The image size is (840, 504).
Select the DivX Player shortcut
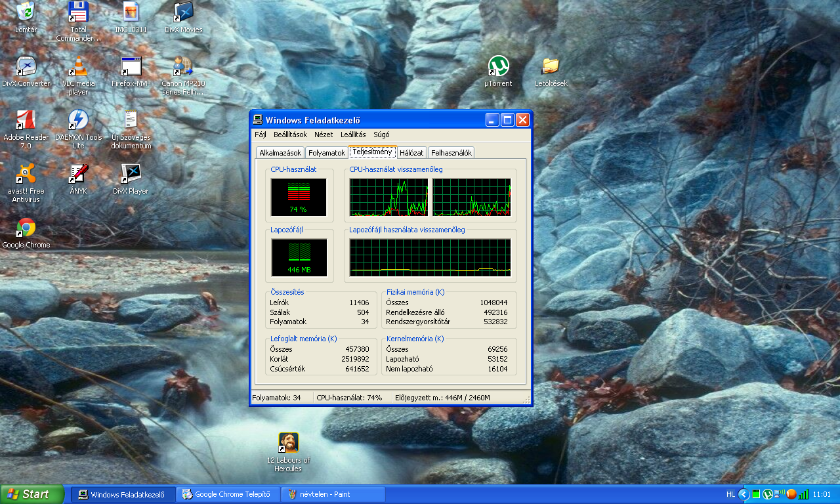pos(131,174)
